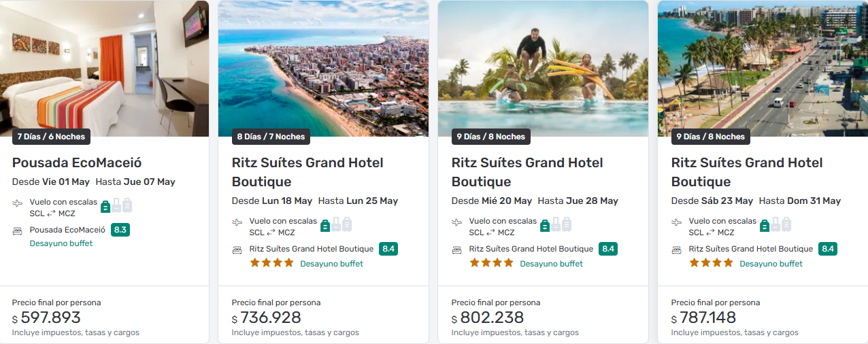The image size is (868, 344).
Task: Click the four-star rating in Lun 18 May package
Action: coord(271,263)
